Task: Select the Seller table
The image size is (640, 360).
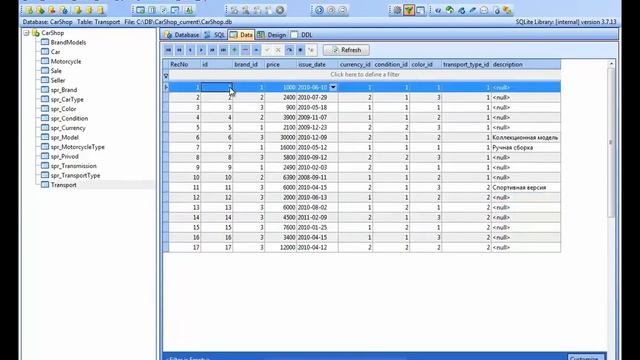Action: pos(58,80)
